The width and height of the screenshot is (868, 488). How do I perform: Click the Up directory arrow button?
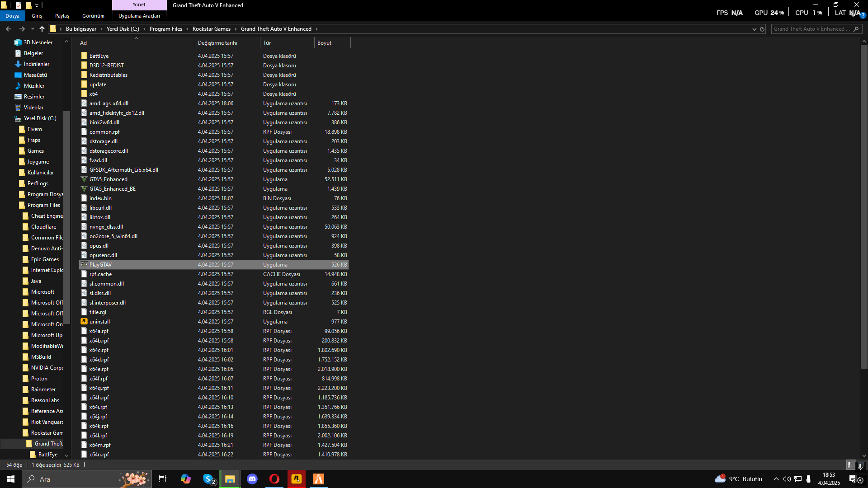[x=42, y=29]
